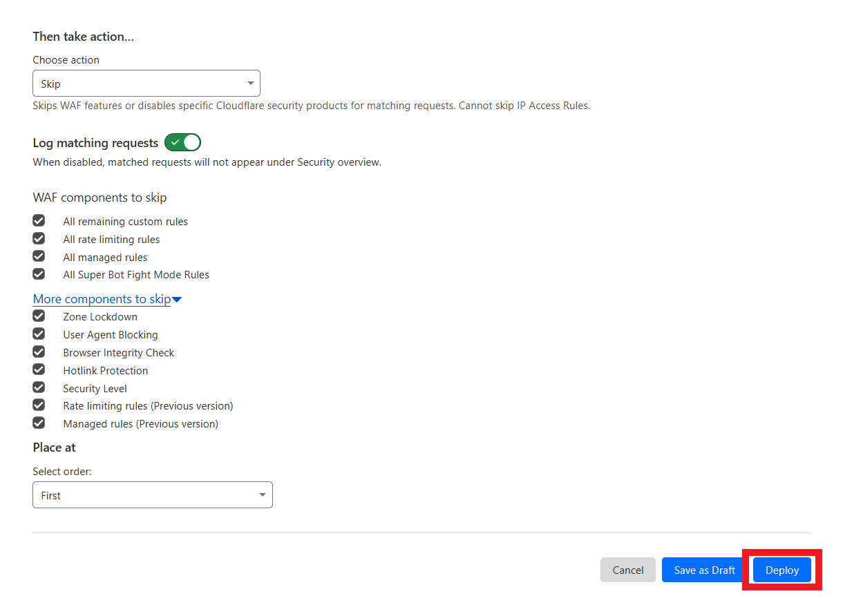Open the Choose action dropdown showing Skip
The image size is (843, 616).
(146, 84)
